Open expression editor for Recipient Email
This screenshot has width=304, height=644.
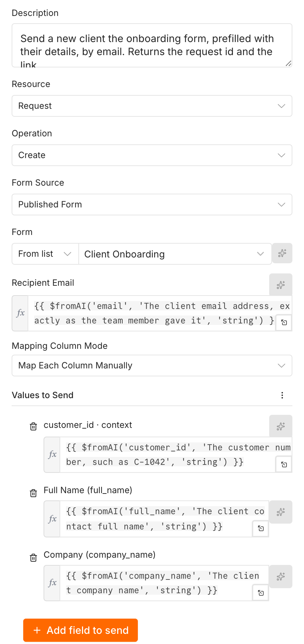284,322
